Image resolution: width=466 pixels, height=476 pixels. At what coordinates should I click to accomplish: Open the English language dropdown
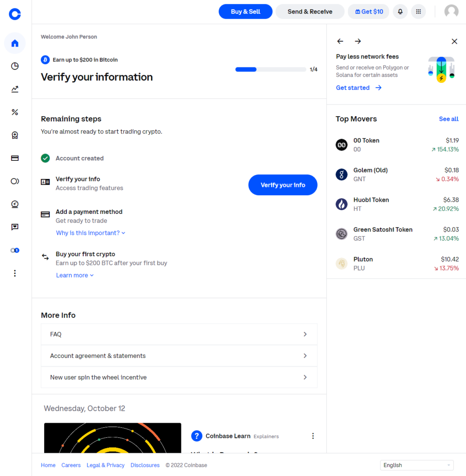pyautogui.click(x=417, y=465)
